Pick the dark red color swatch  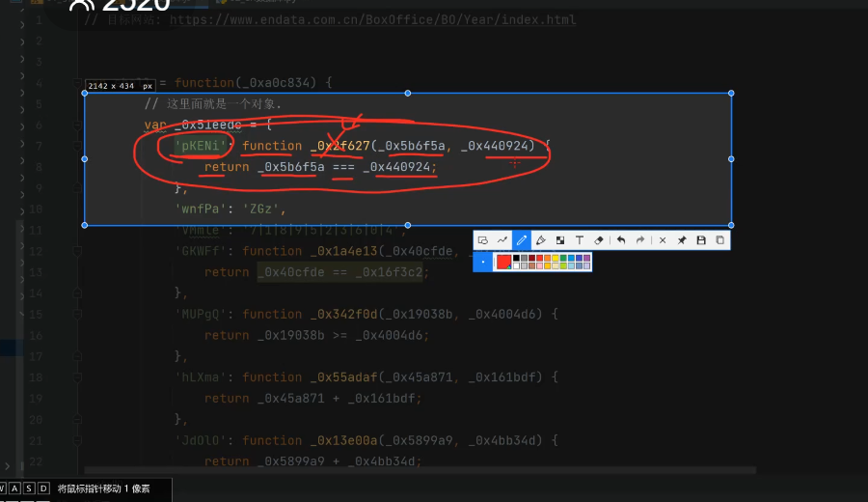[x=532, y=258]
